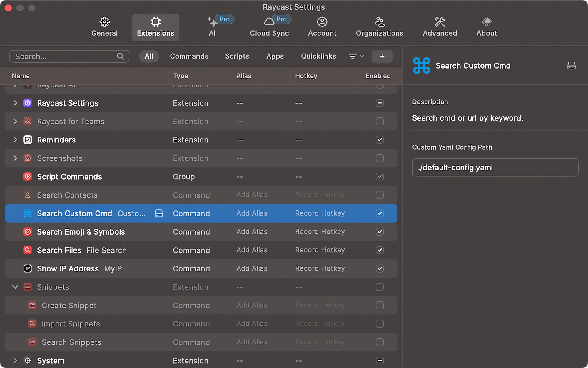Collapse the Snippets extension group
This screenshot has height=368, width=588.
click(15, 287)
